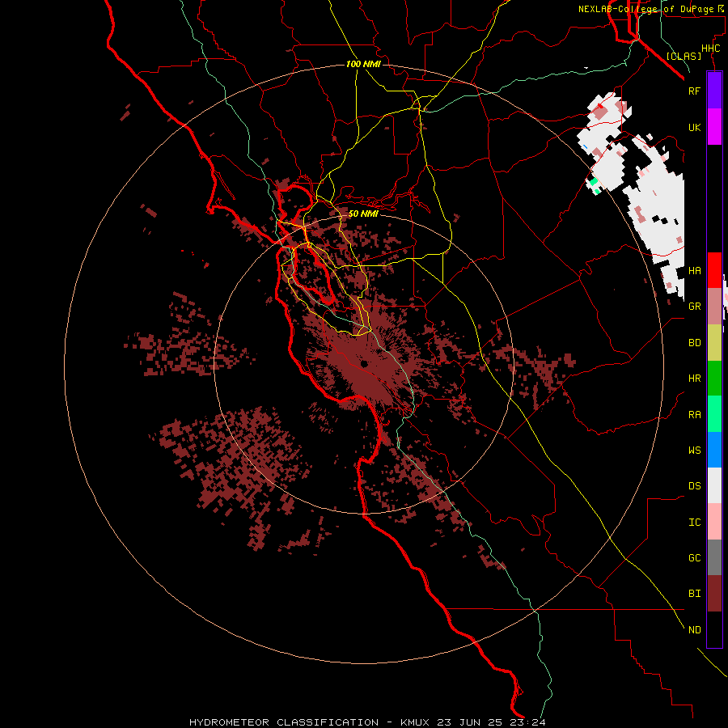Click the BI legend label
The image size is (728, 728).
tap(694, 594)
